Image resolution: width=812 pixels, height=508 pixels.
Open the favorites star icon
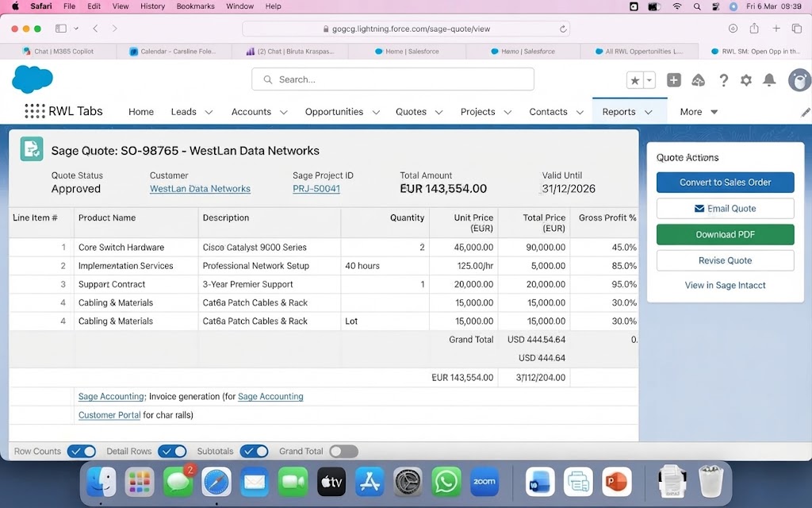[x=635, y=80]
